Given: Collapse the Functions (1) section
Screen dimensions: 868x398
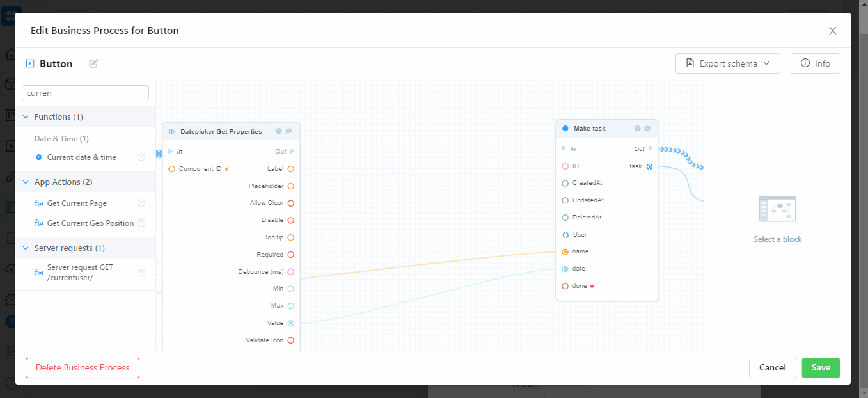Looking at the screenshot, I should point(26,117).
